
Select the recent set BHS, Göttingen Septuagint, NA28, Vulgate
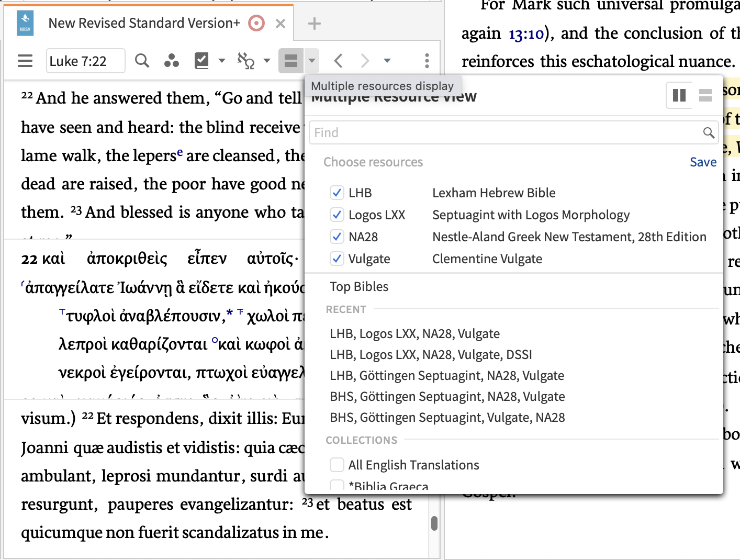pyautogui.click(x=447, y=396)
